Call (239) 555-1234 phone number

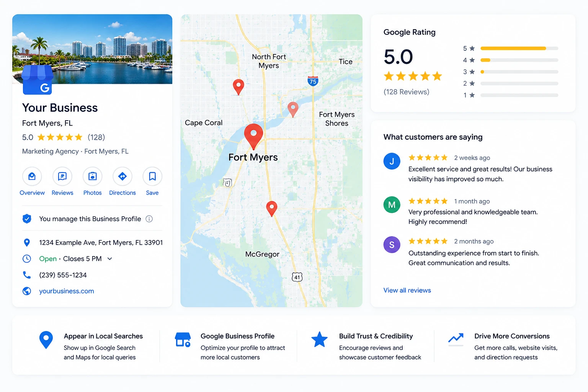point(63,275)
